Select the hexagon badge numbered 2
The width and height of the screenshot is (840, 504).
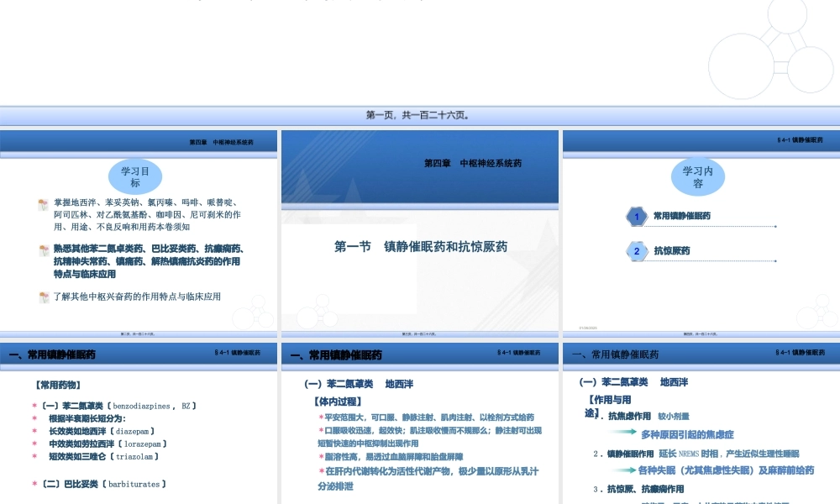[x=636, y=250]
